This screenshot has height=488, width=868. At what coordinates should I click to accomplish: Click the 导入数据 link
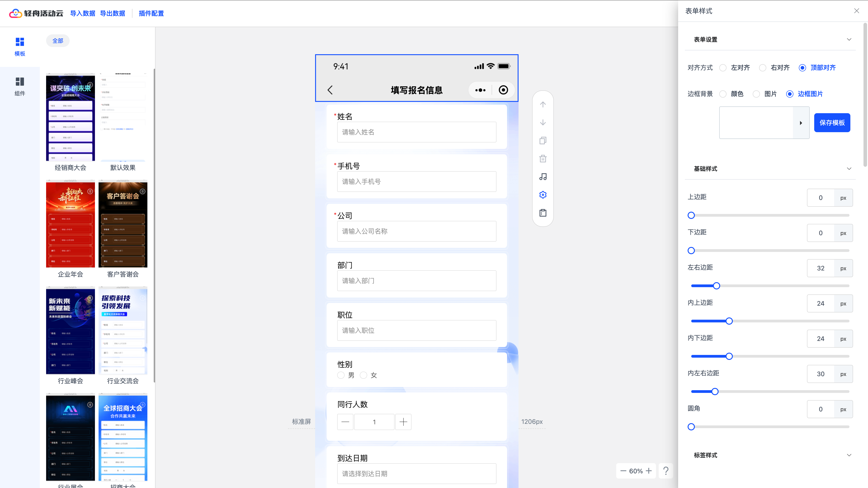83,14
